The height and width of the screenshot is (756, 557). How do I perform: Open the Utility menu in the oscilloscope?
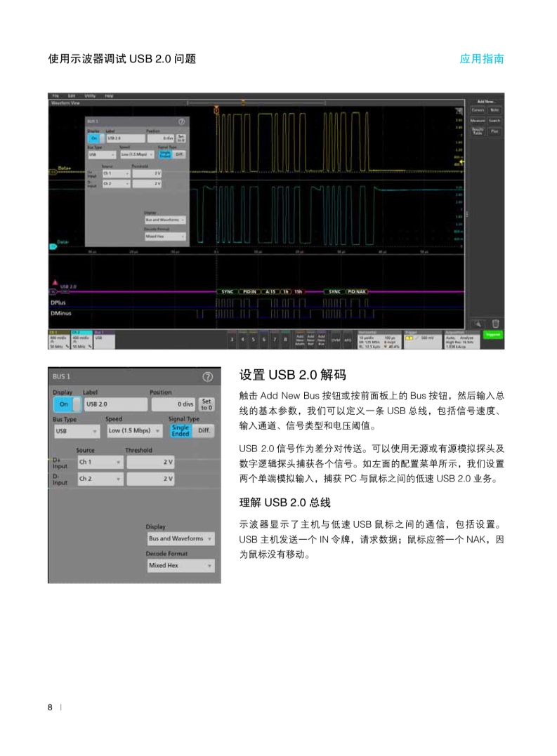pos(90,95)
